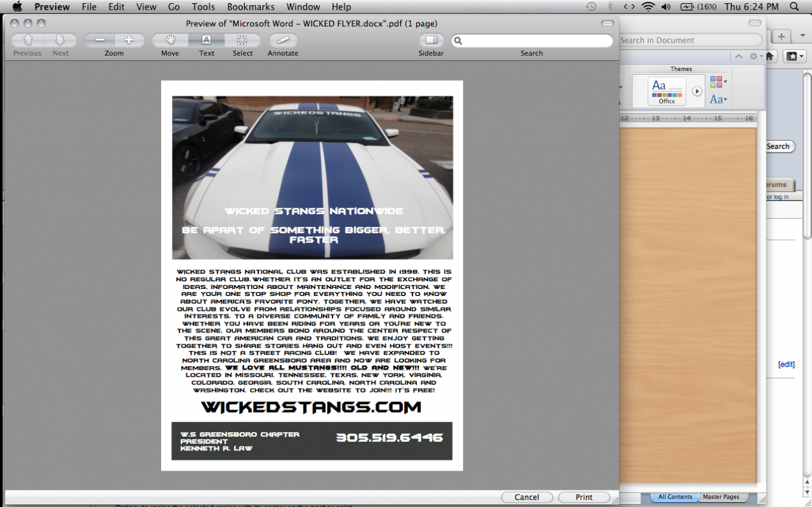Select the Office theme thumbnail in Word
812x507 pixels.
pos(667,91)
